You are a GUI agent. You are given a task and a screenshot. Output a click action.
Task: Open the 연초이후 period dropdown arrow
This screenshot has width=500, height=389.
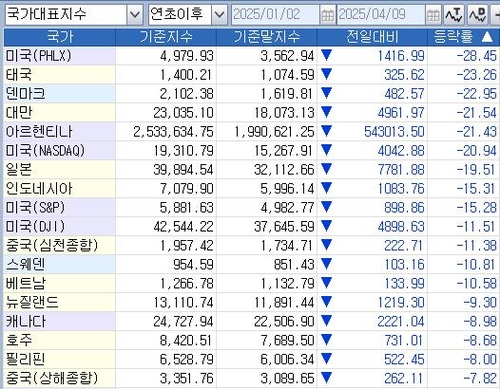click(x=219, y=15)
